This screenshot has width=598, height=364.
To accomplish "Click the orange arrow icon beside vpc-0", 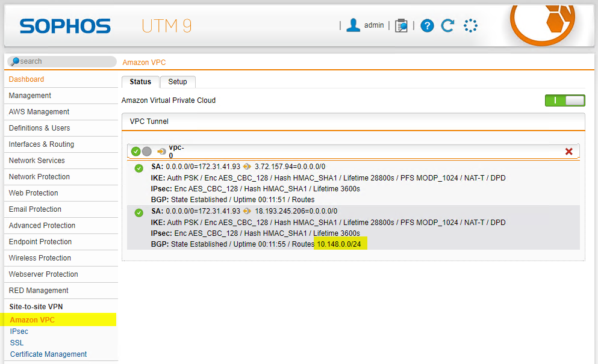I will (161, 152).
